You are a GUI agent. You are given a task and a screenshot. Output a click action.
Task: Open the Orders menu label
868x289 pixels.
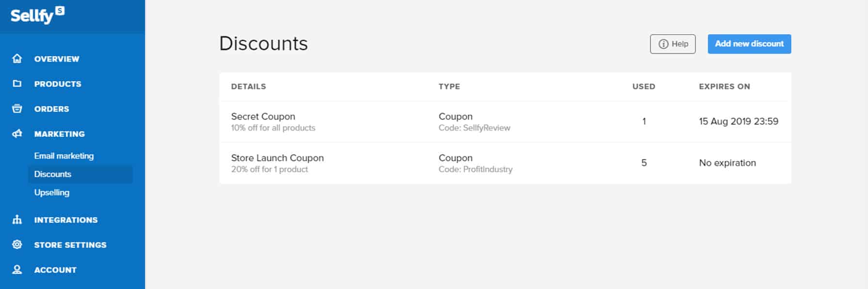(x=51, y=109)
